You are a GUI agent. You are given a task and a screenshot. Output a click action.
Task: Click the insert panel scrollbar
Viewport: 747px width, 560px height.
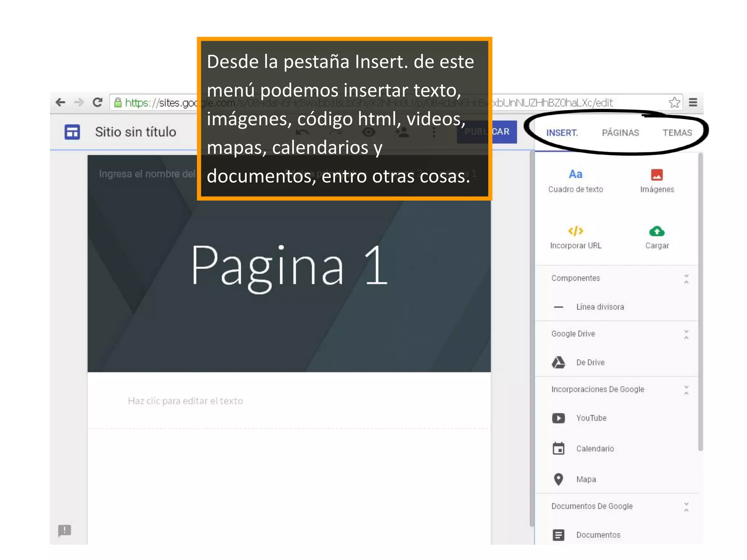[x=700, y=302]
